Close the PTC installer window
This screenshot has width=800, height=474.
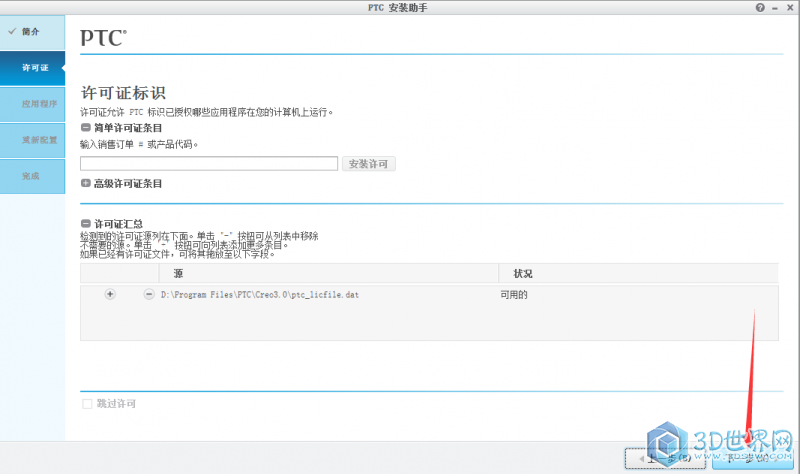[790, 8]
